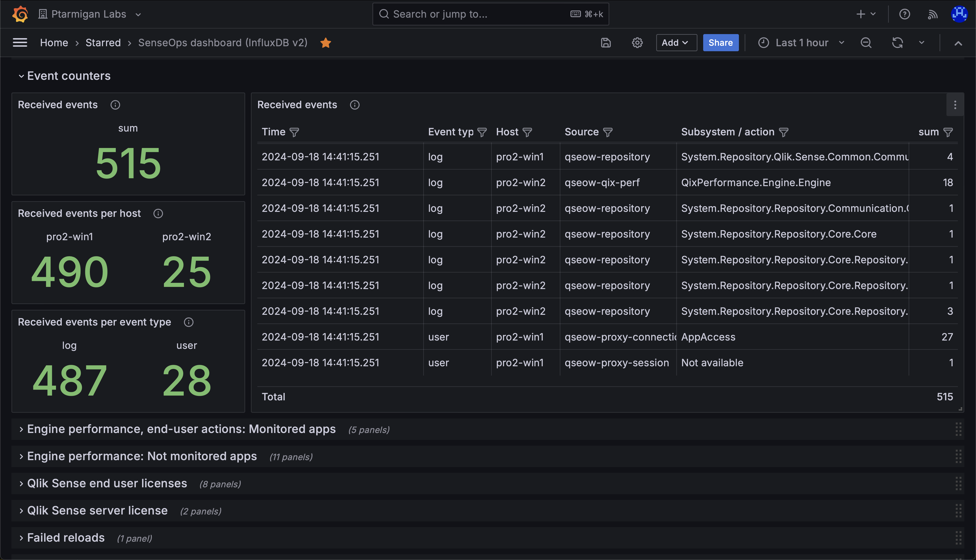Open the user profile avatar

click(x=959, y=14)
